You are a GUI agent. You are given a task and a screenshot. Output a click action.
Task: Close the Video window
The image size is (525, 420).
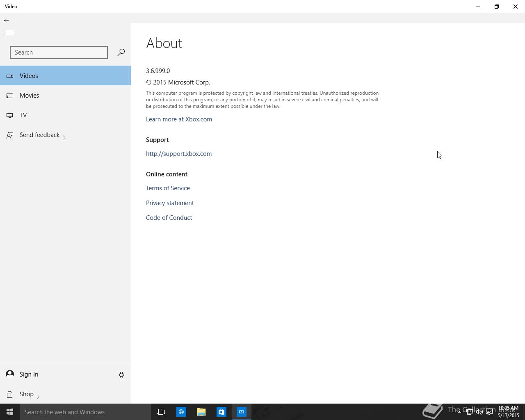click(x=516, y=7)
